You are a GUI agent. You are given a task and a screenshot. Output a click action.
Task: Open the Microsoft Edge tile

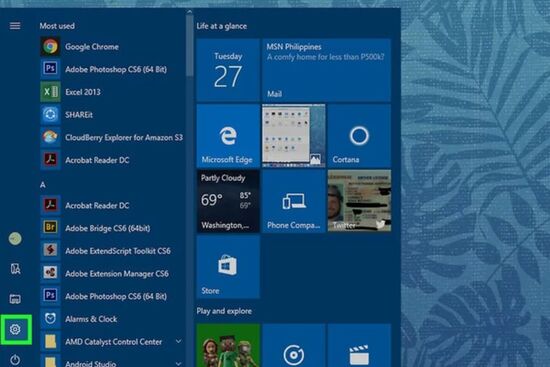228,135
